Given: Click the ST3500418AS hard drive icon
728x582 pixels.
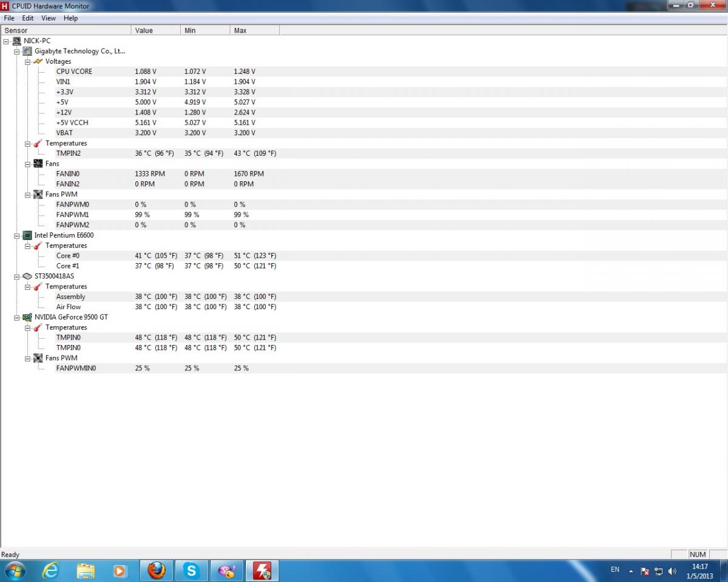Looking at the screenshot, I should click(27, 276).
